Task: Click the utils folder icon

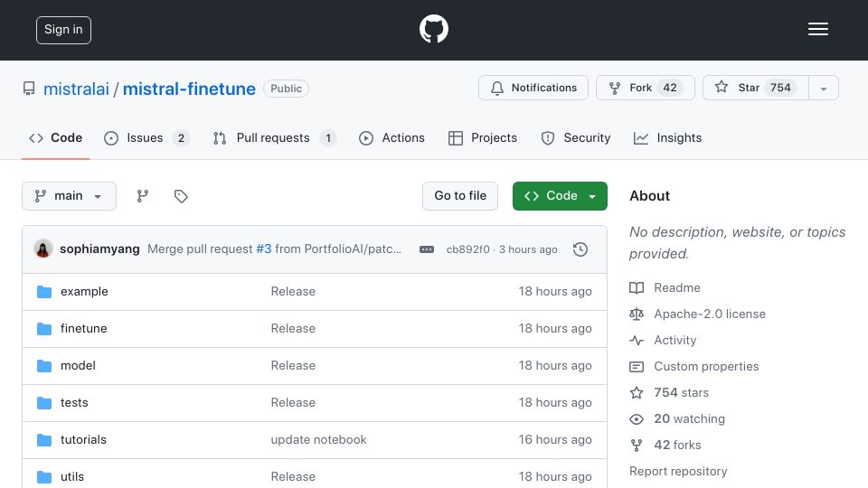Action: click(x=44, y=476)
